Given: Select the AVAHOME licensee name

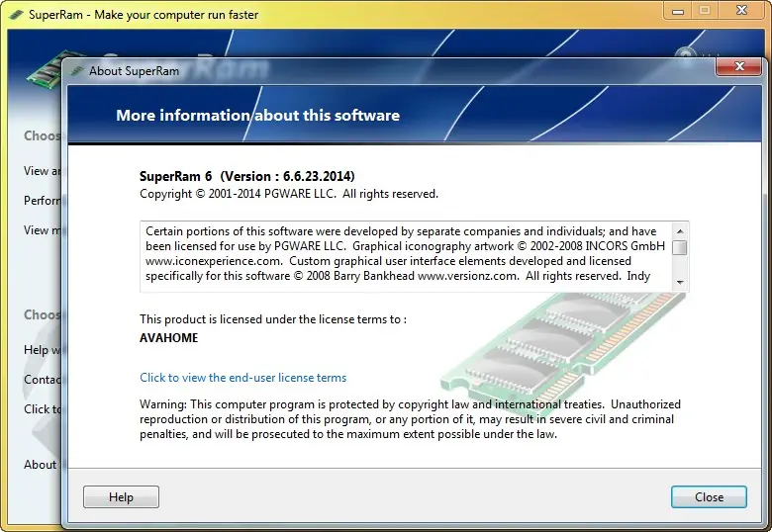Looking at the screenshot, I should click(x=169, y=338).
